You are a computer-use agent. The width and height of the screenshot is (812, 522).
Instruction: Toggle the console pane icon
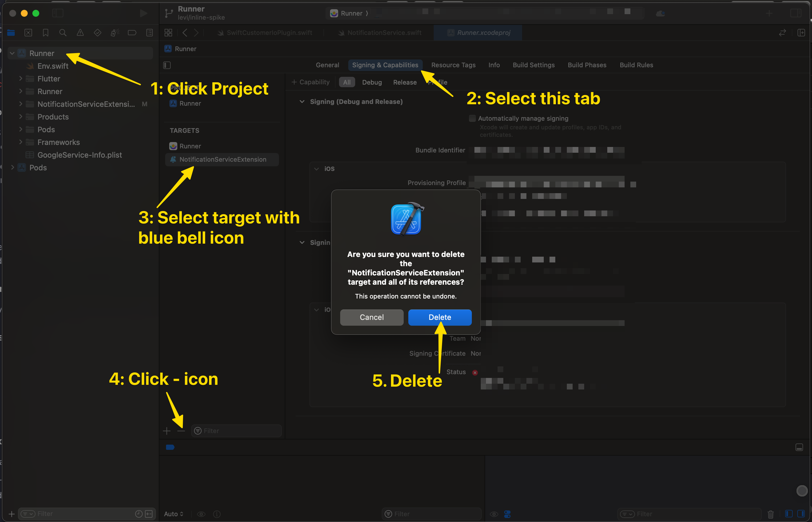(801, 514)
